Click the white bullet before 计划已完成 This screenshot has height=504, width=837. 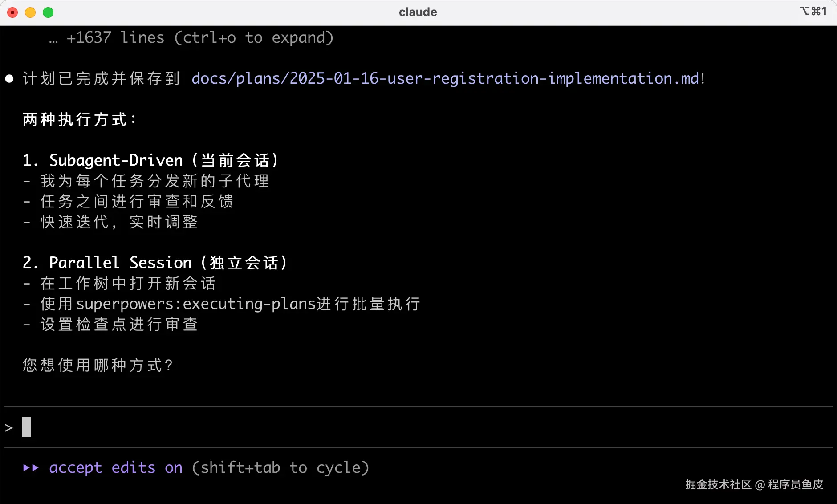click(9, 79)
